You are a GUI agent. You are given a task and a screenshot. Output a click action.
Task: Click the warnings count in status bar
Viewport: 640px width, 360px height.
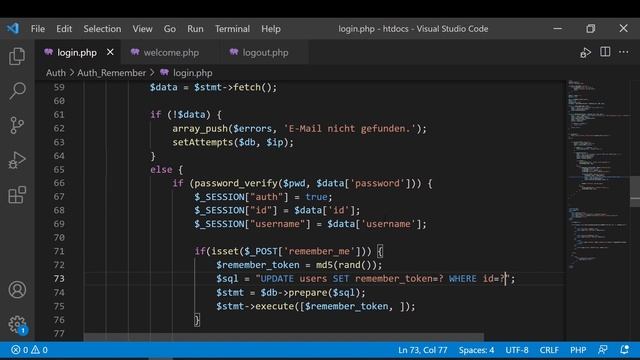[40, 350]
